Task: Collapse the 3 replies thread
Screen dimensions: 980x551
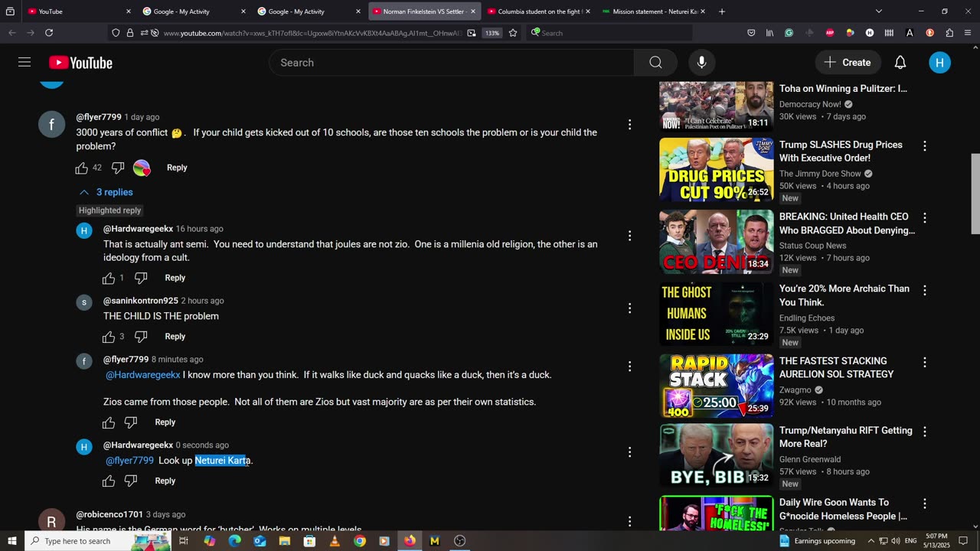Action: [106, 192]
